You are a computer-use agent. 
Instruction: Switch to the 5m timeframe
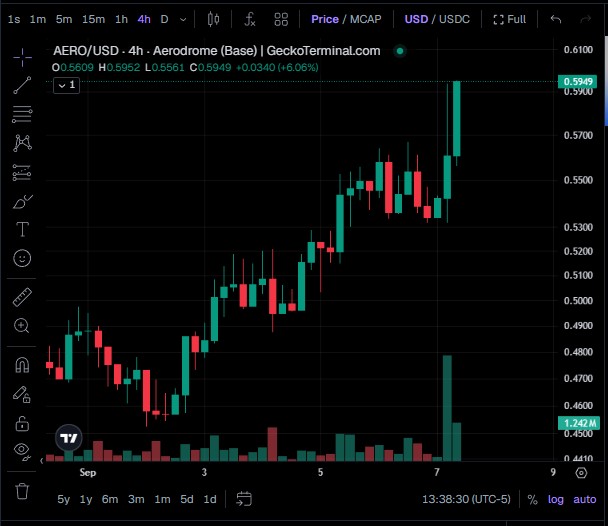[x=64, y=19]
